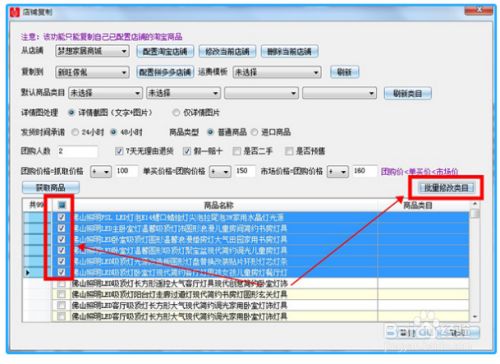Open the operator dropdown for 单买价格=团购价格
This screenshot has width=500, height=364.
tap(220, 172)
